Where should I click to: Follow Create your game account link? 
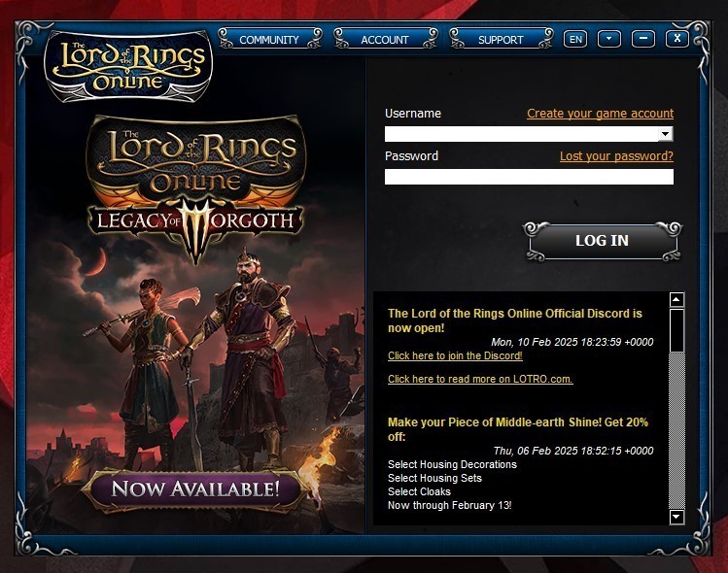pos(600,114)
